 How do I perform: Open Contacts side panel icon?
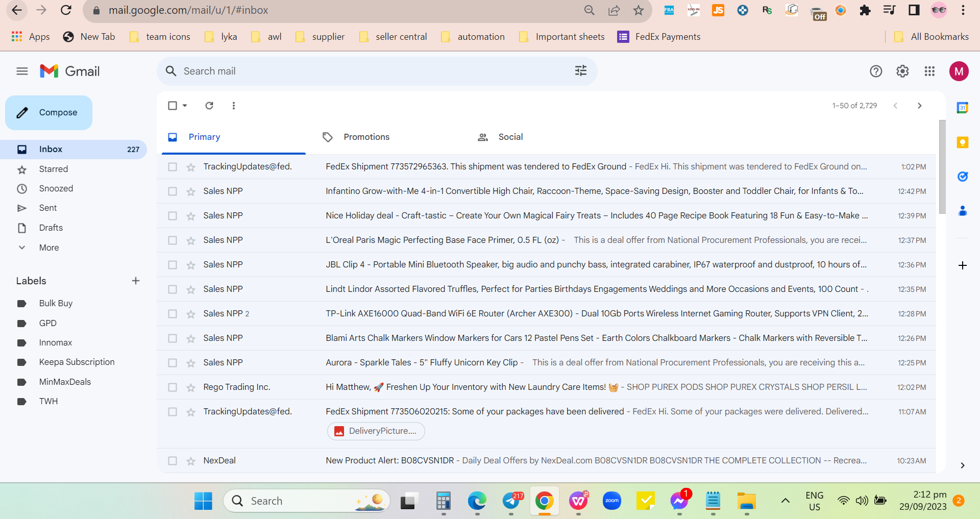963,211
